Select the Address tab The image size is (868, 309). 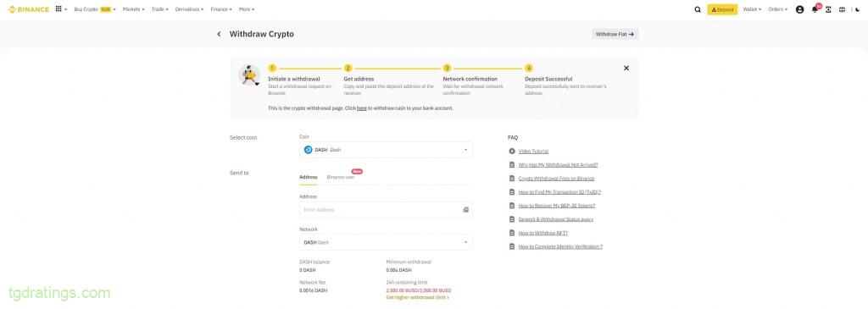[x=309, y=178]
